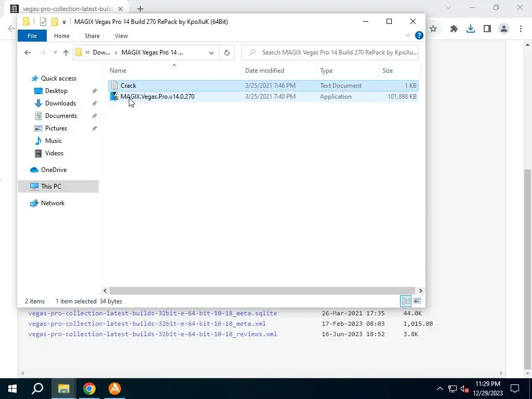Go forward with the Explorer forward arrow

tap(43, 52)
